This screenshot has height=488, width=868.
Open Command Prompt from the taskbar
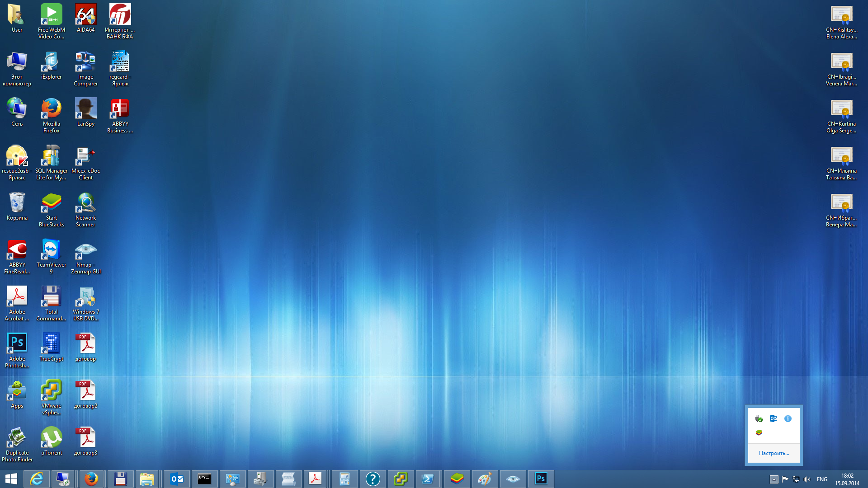click(204, 479)
